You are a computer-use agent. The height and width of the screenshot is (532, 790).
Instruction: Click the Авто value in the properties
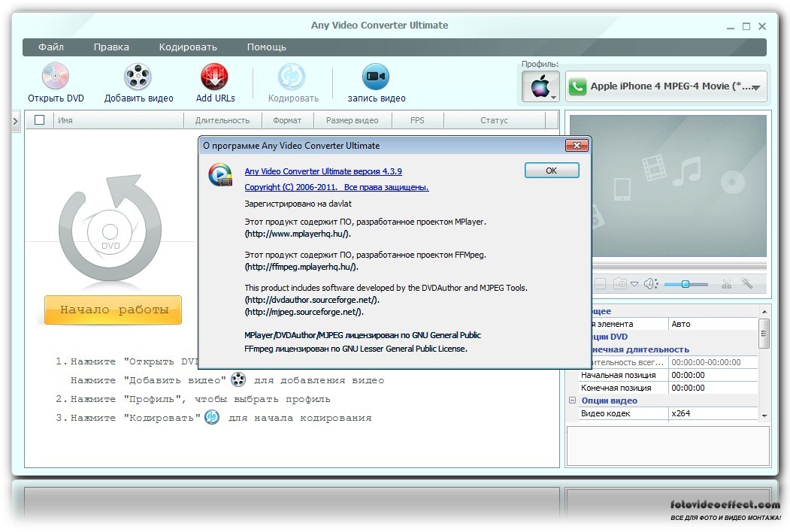[713, 324]
